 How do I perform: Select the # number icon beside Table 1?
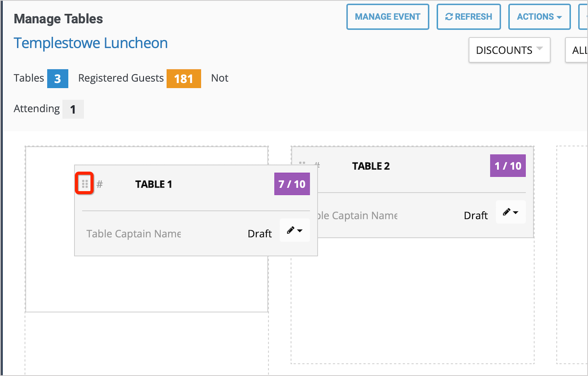click(x=100, y=184)
